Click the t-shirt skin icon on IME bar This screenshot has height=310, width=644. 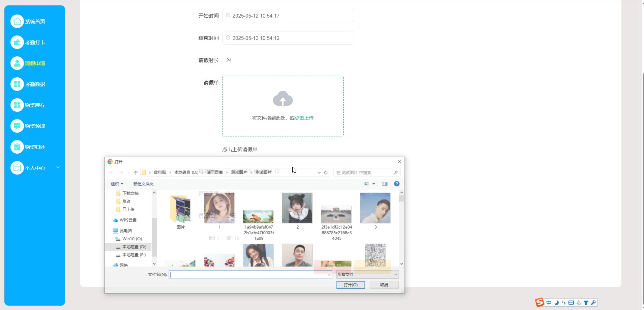[586, 303]
